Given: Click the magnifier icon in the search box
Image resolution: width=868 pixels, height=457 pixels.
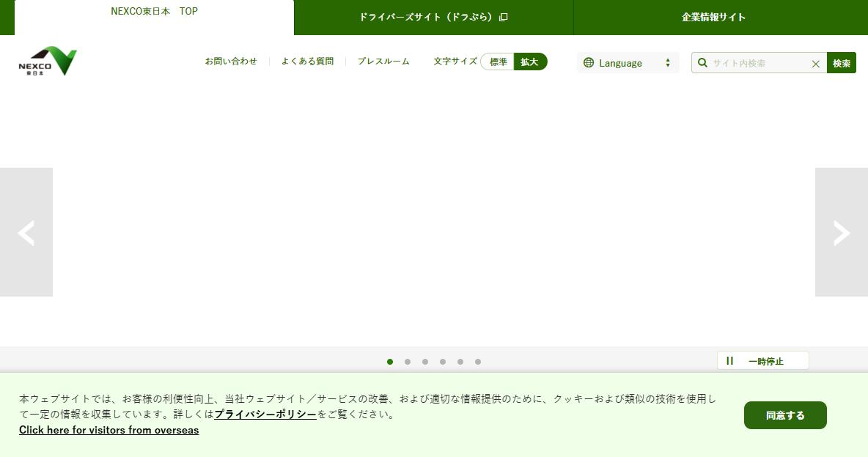Looking at the screenshot, I should 702,62.
